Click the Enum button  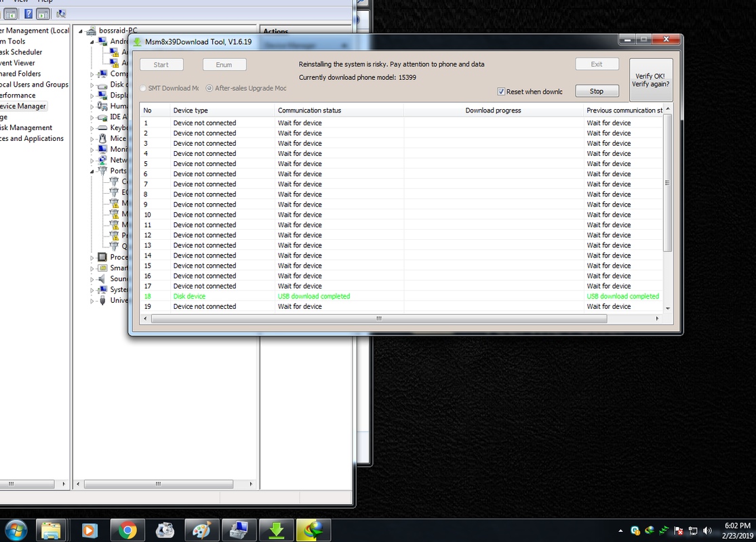224,64
